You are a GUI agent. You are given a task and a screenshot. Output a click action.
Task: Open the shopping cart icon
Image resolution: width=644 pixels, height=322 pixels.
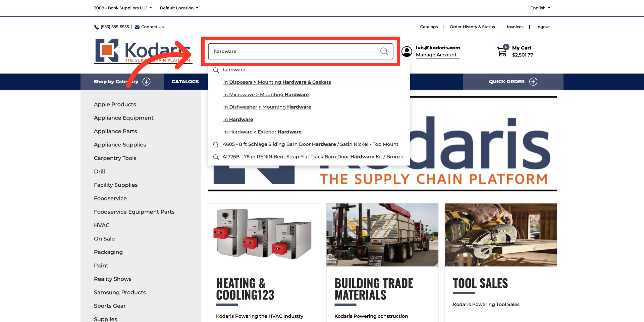pos(502,51)
